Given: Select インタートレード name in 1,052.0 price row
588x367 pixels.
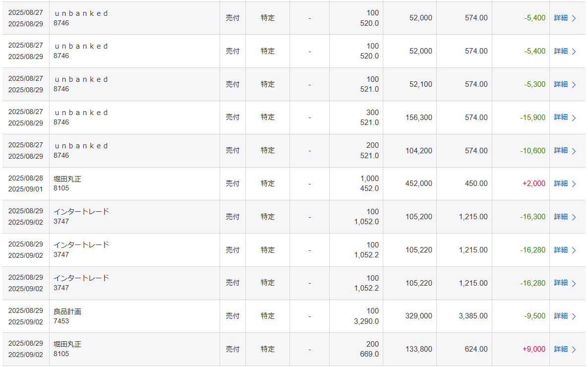Looking at the screenshot, I should (81, 212).
